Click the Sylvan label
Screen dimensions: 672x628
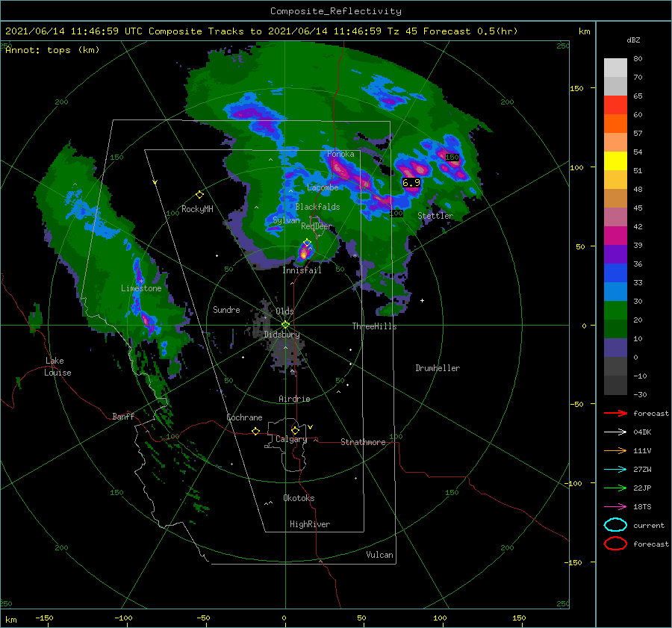(286, 220)
